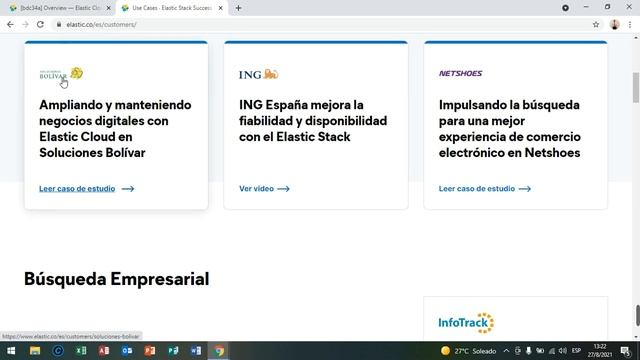The width and height of the screenshot is (640, 360).
Task: Open Outlook from the taskbar
Action: [127, 351]
